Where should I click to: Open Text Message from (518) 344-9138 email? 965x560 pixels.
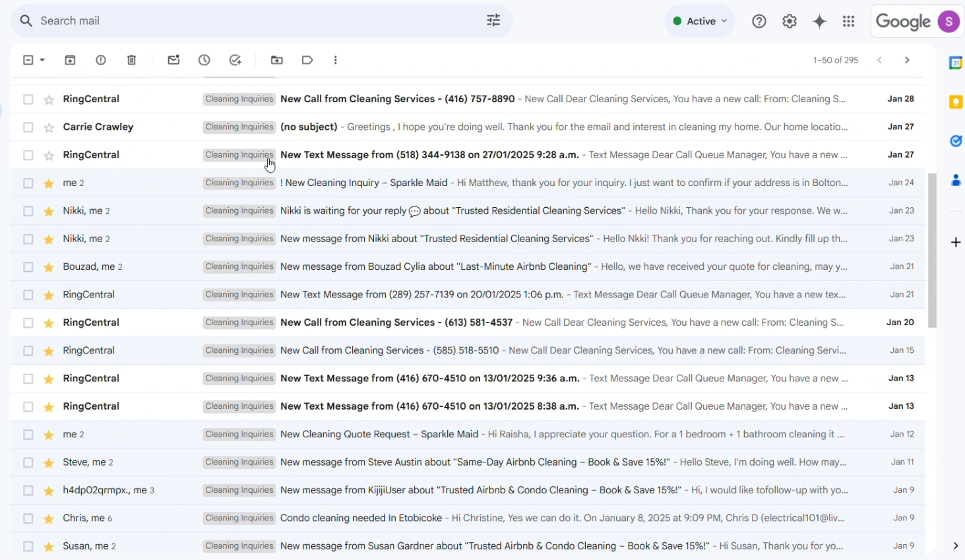click(468, 155)
